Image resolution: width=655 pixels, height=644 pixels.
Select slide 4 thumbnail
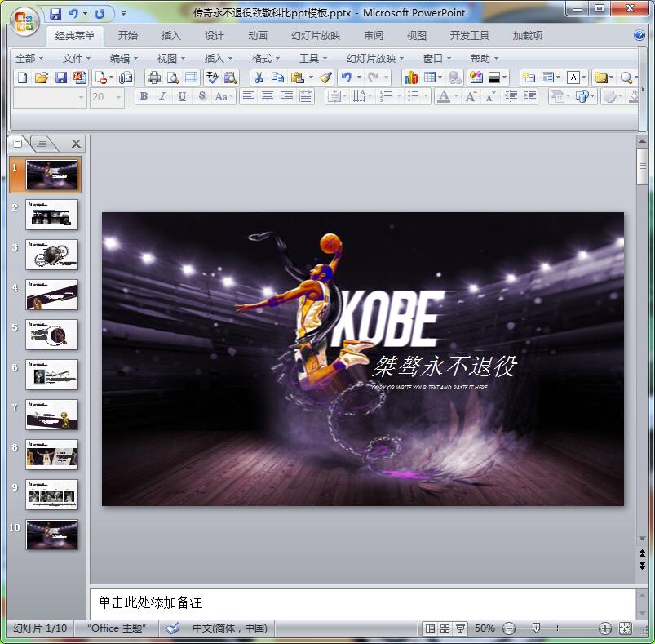[x=52, y=295]
